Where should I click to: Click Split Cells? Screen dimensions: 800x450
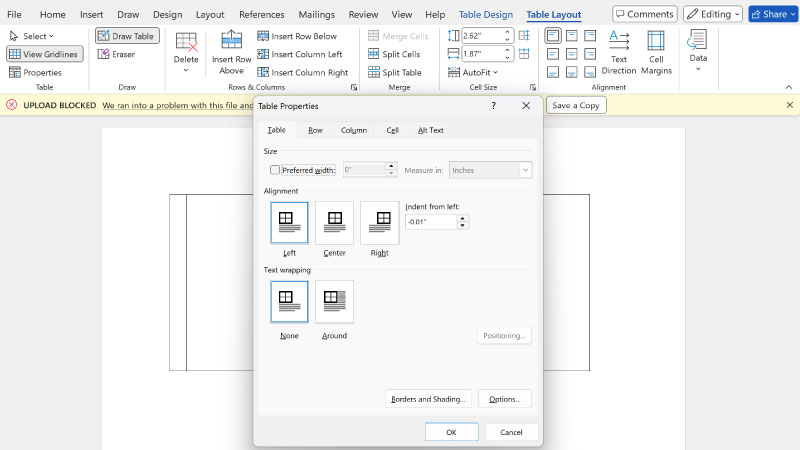394,54
